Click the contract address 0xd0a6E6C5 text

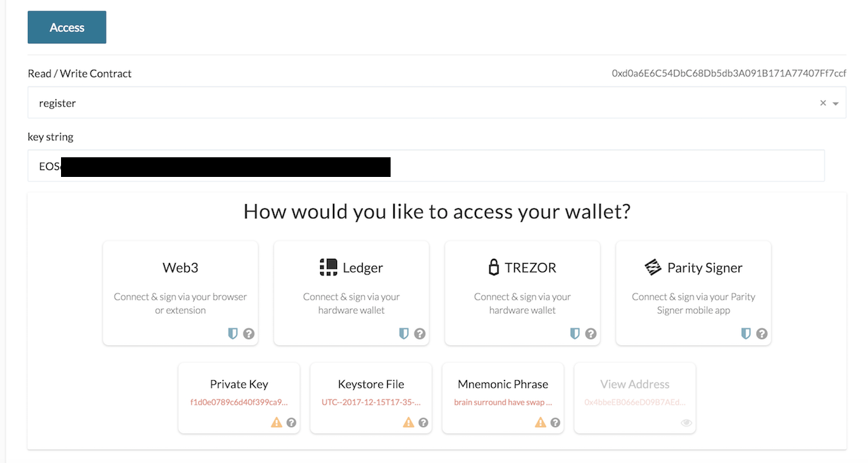point(729,73)
